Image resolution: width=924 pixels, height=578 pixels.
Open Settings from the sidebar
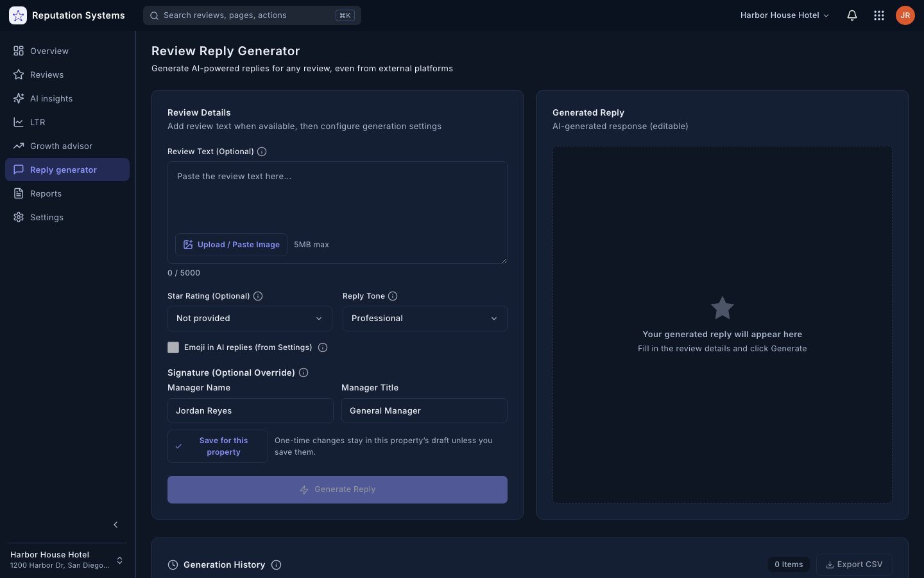pos(67,217)
